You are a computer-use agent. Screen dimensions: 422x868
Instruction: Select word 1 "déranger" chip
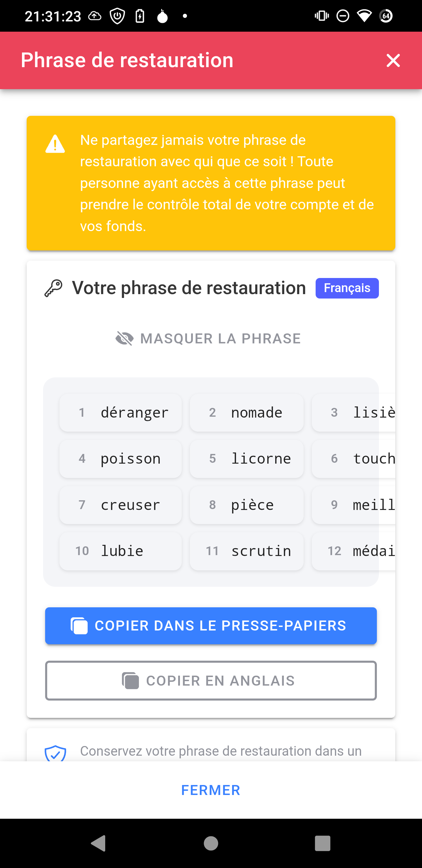pyautogui.click(x=120, y=413)
